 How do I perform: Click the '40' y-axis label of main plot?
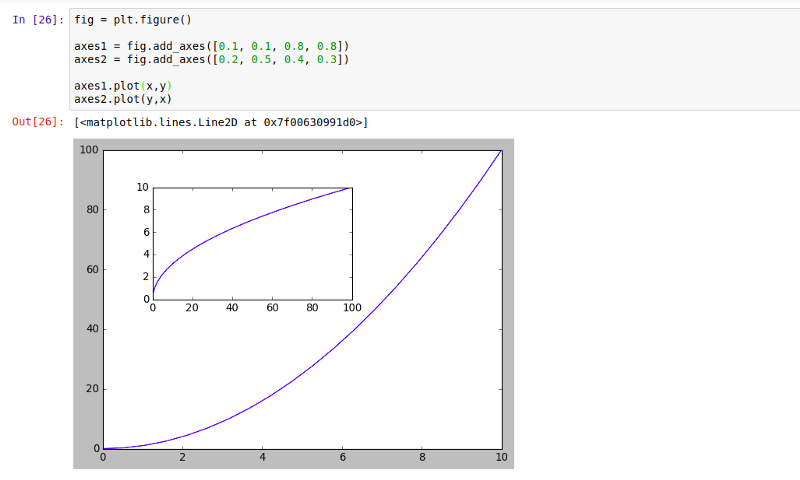(92, 329)
